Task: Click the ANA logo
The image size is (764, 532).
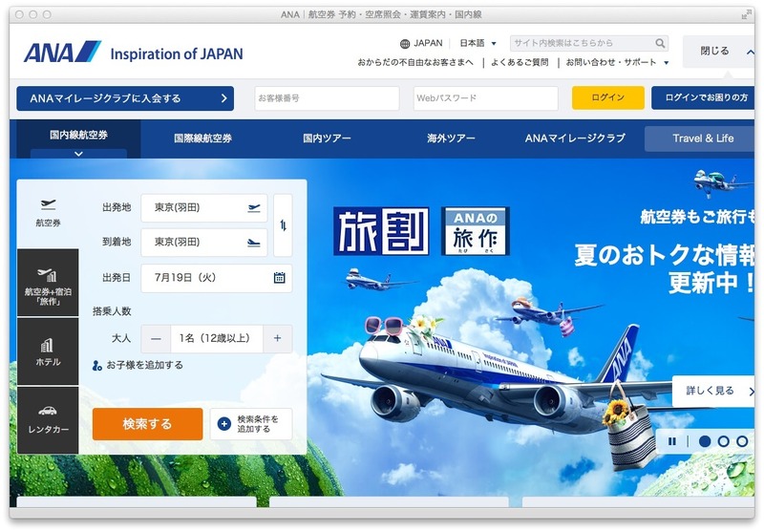Action: click(x=62, y=53)
